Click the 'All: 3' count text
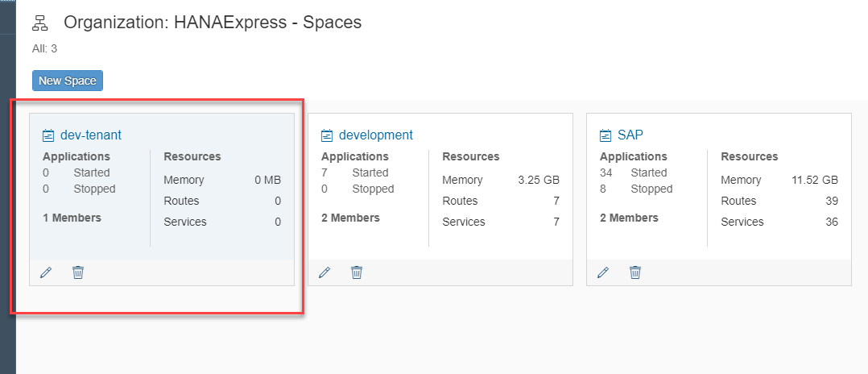Image resolution: width=868 pixels, height=374 pixels. tap(45, 48)
